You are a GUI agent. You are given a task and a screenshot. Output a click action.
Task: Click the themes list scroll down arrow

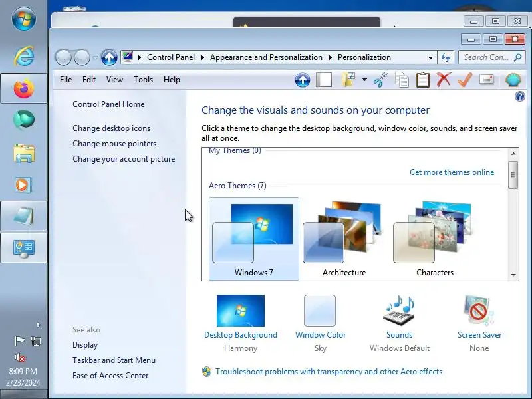(x=513, y=275)
